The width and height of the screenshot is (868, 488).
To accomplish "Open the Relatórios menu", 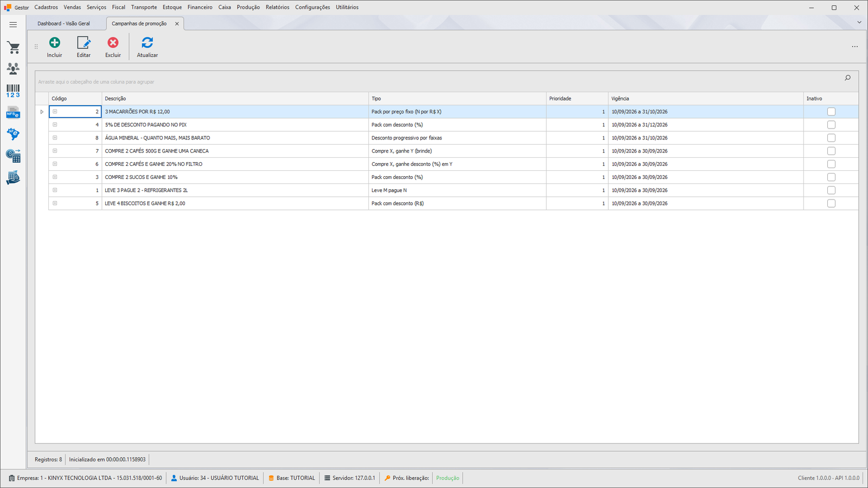I will click(277, 7).
